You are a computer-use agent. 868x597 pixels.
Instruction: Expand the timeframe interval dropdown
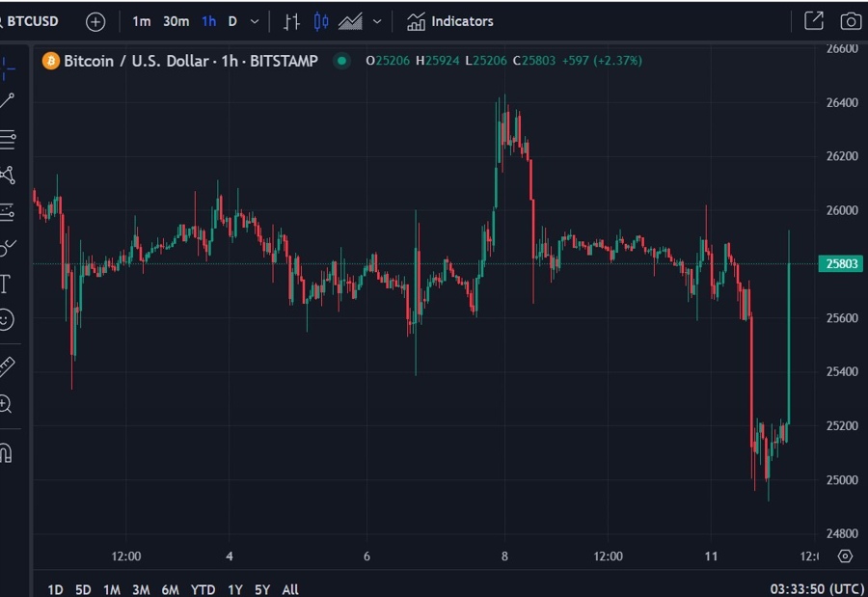coord(255,21)
